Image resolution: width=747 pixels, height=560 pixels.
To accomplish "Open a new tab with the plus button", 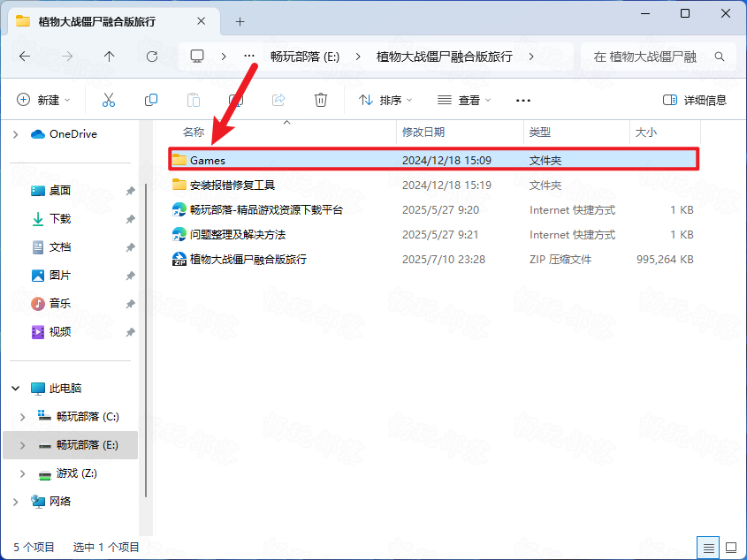I will click(240, 21).
